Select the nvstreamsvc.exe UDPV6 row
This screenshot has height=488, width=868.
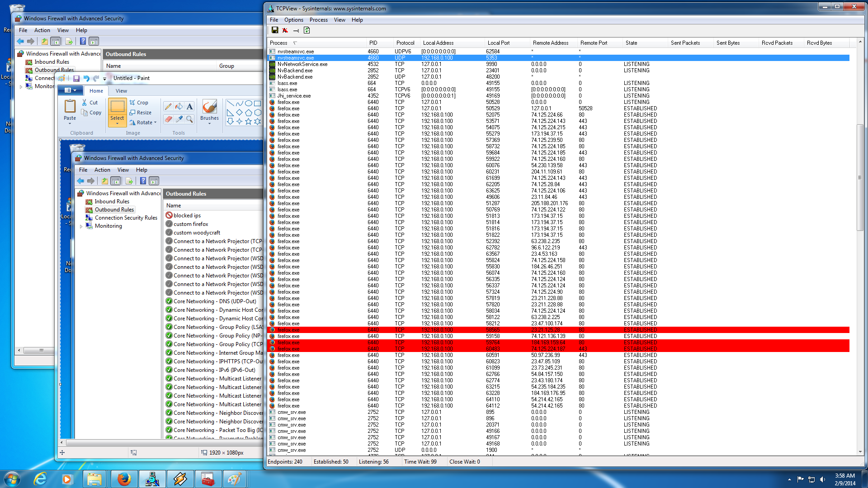click(559, 52)
